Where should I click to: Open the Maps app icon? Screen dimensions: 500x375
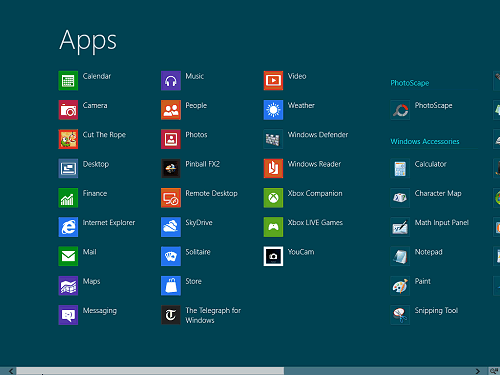click(68, 286)
